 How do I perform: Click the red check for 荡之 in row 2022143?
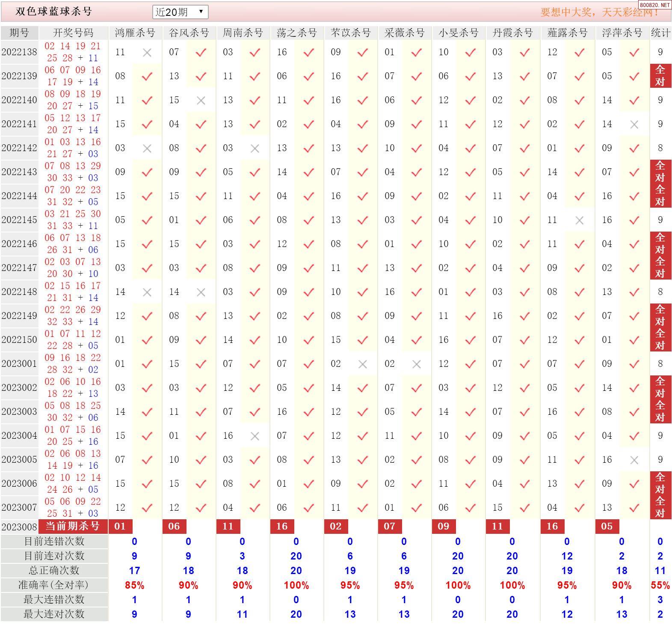click(309, 173)
